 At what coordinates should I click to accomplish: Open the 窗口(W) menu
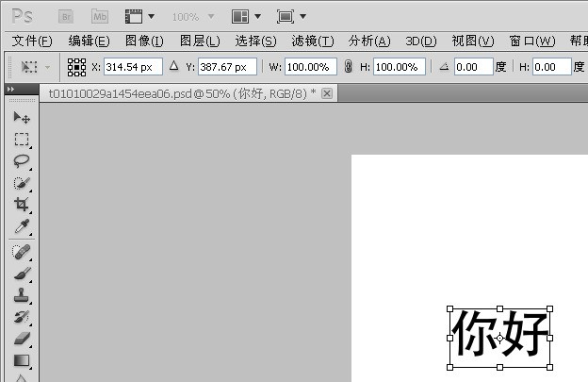pos(532,41)
